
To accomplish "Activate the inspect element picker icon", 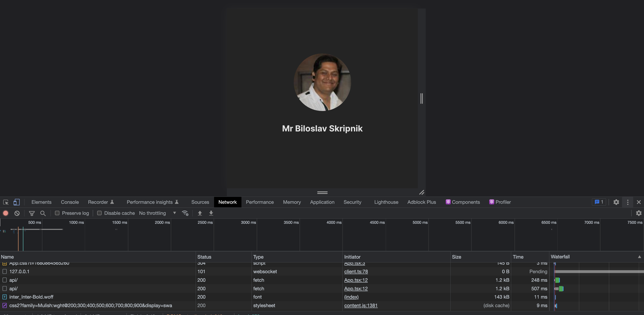I will (x=6, y=202).
